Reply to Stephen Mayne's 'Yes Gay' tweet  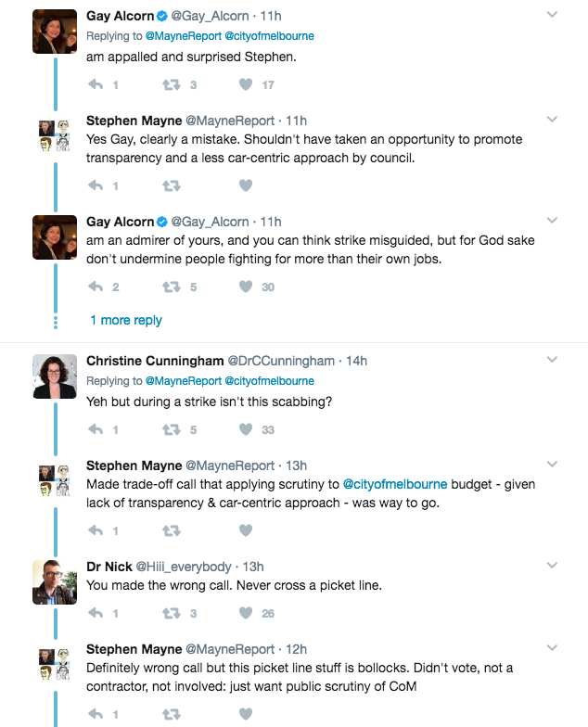pyautogui.click(x=96, y=185)
